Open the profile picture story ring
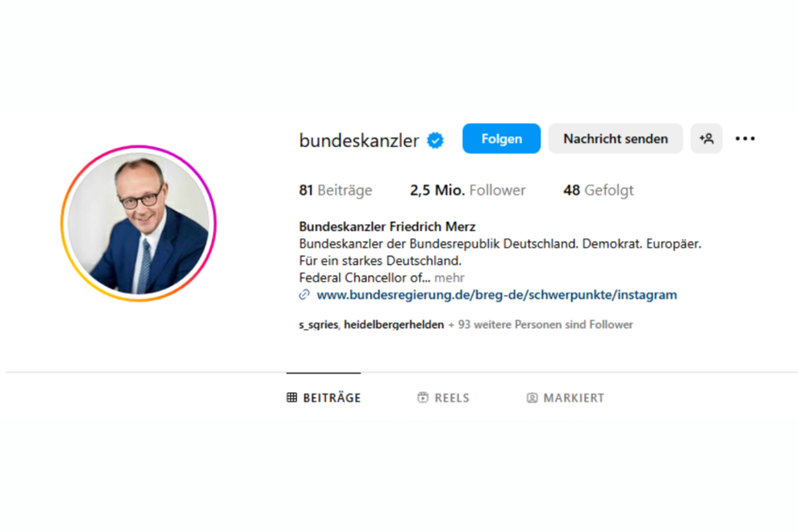Image resolution: width=798 pixels, height=532 pixels. click(x=139, y=224)
